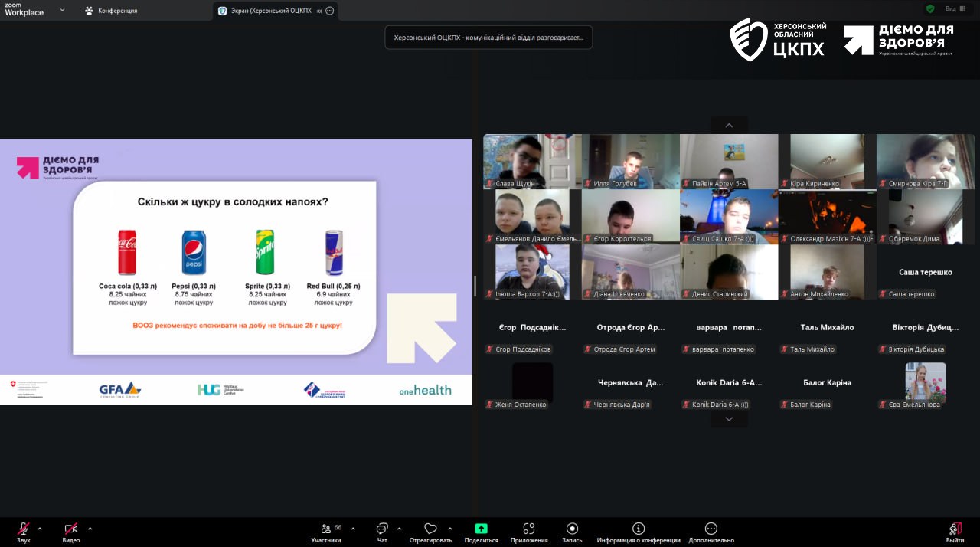Open the Дополнительно more options icon

pyautogui.click(x=710, y=529)
